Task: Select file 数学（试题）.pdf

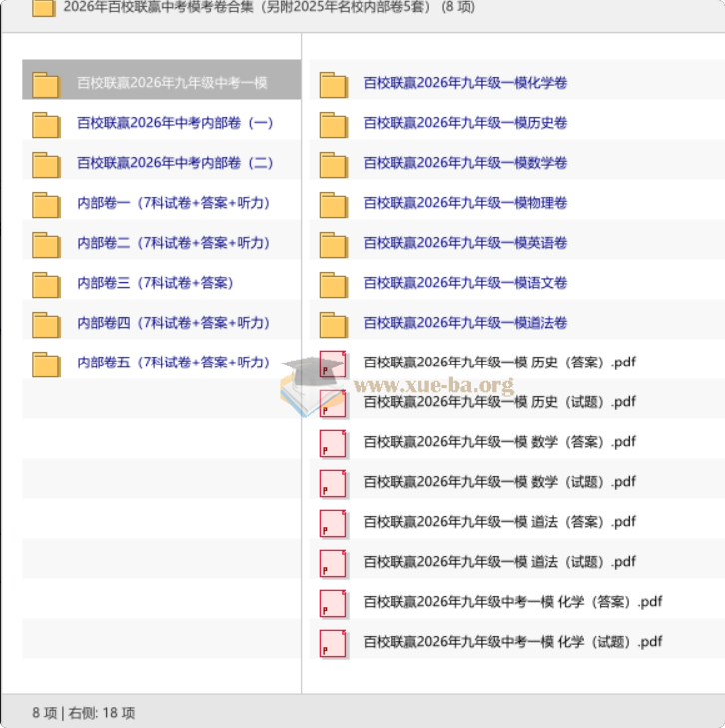Action: (x=499, y=482)
